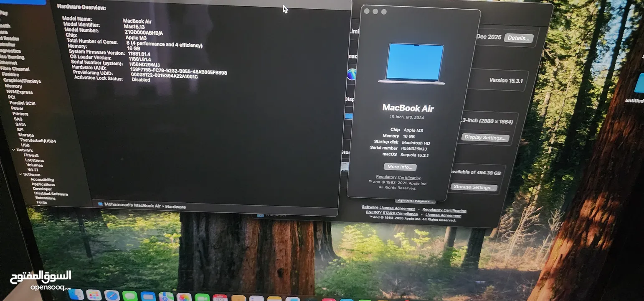Select SPI in the sidebar
The image size is (644, 301).
[20, 130]
